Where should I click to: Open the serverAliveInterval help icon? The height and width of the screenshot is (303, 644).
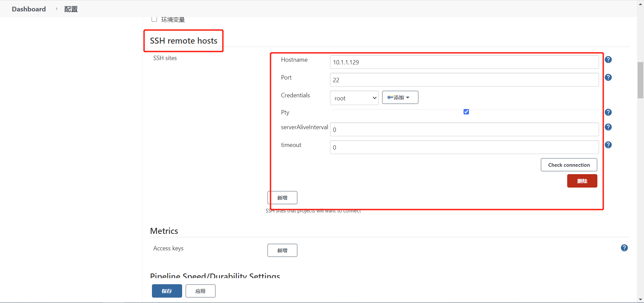click(608, 127)
